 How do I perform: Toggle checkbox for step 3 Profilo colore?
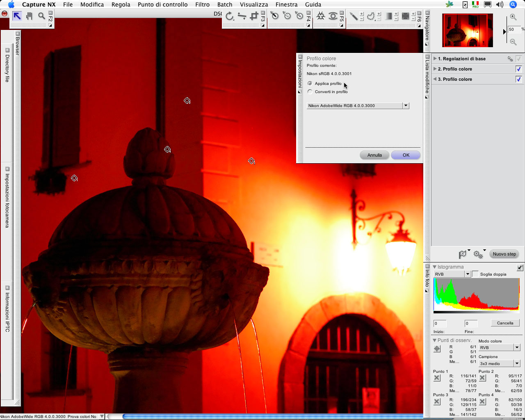coord(518,79)
